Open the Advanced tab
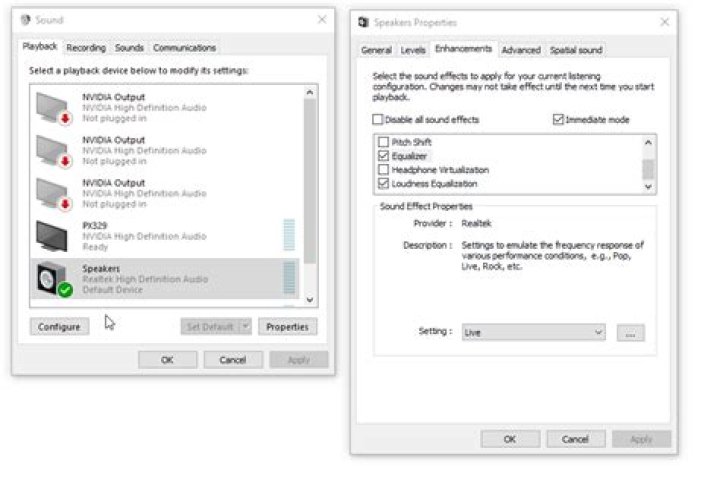This screenshot has width=720, height=504. (x=521, y=50)
